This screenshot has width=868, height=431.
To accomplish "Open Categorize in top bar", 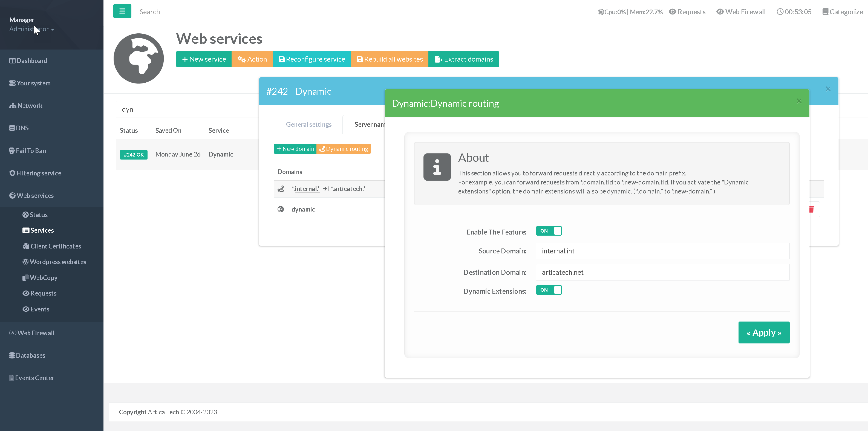I will [842, 12].
